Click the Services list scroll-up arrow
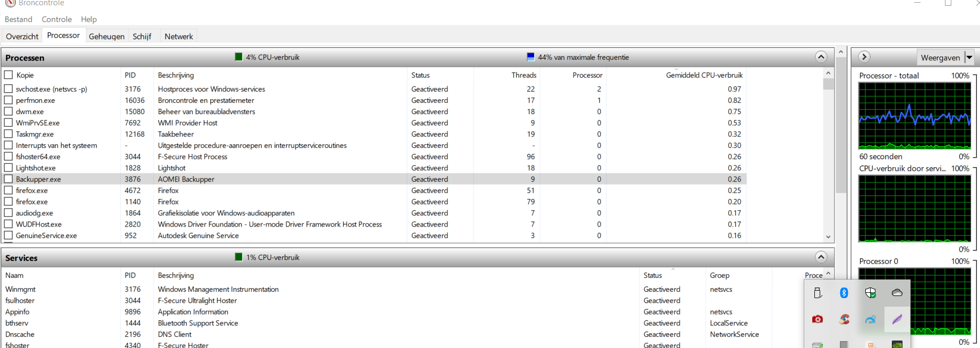This screenshot has width=980, height=348. pyautogui.click(x=828, y=273)
